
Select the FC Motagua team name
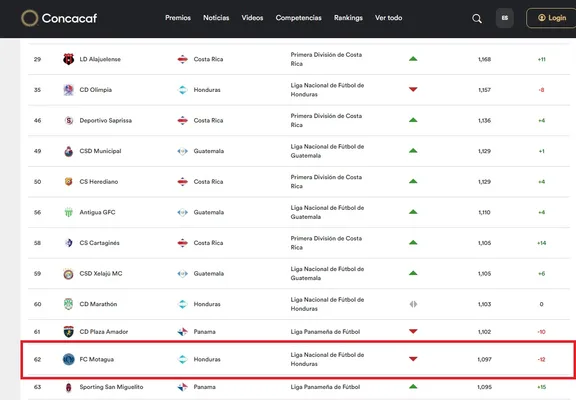pos(97,359)
